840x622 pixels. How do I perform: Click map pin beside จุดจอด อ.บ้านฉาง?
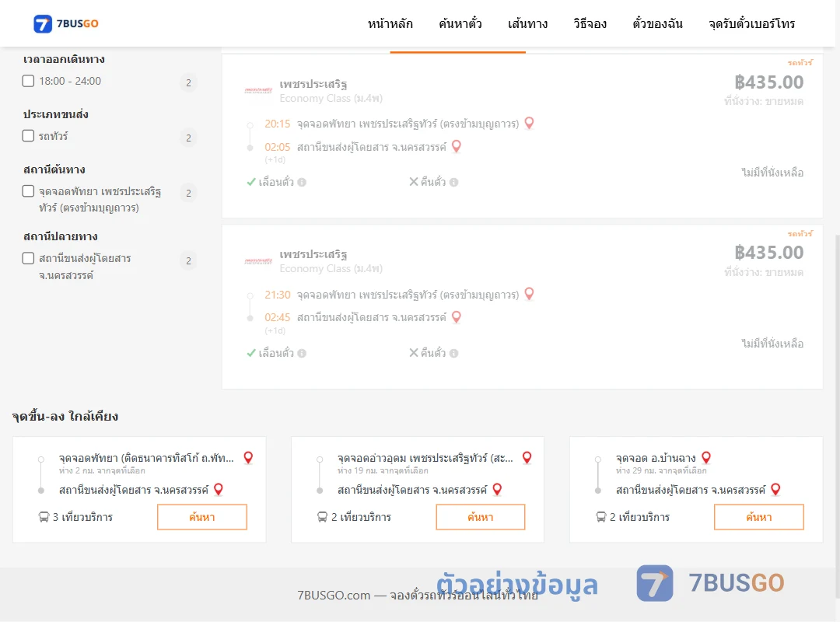(x=706, y=457)
